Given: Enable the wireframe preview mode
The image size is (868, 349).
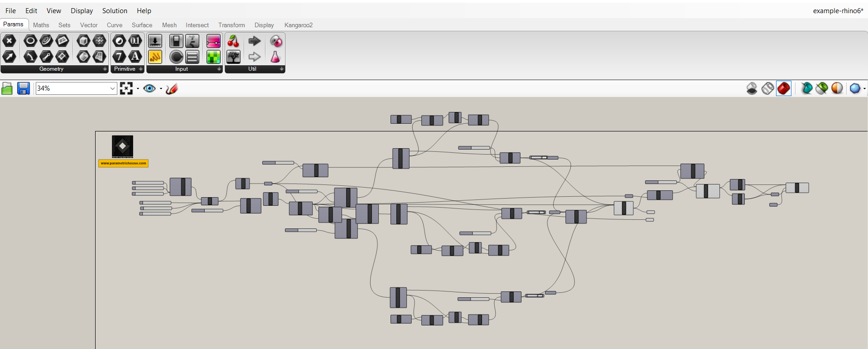Looking at the screenshot, I should [x=767, y=88].
